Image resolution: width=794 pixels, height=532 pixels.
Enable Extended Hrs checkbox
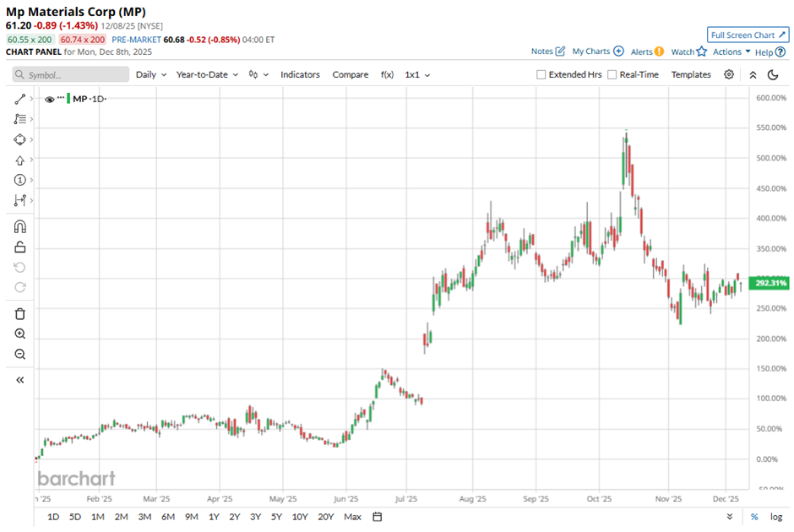click(x=541, y=74)
